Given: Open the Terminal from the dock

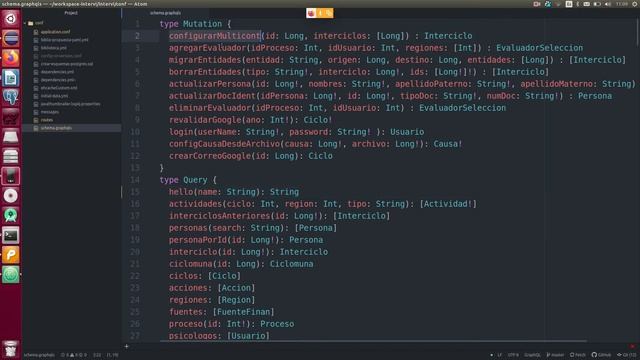Looking at the screenshot, I should (x=11, y=235).
